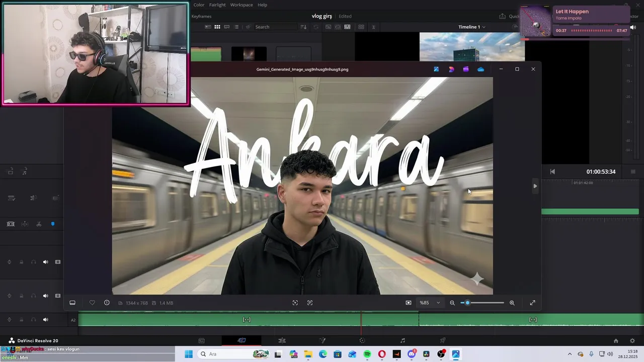The image size is (644, 362).
Task: Click the 01:00:53:34 timecode field
Action: (x=601, y=171)
